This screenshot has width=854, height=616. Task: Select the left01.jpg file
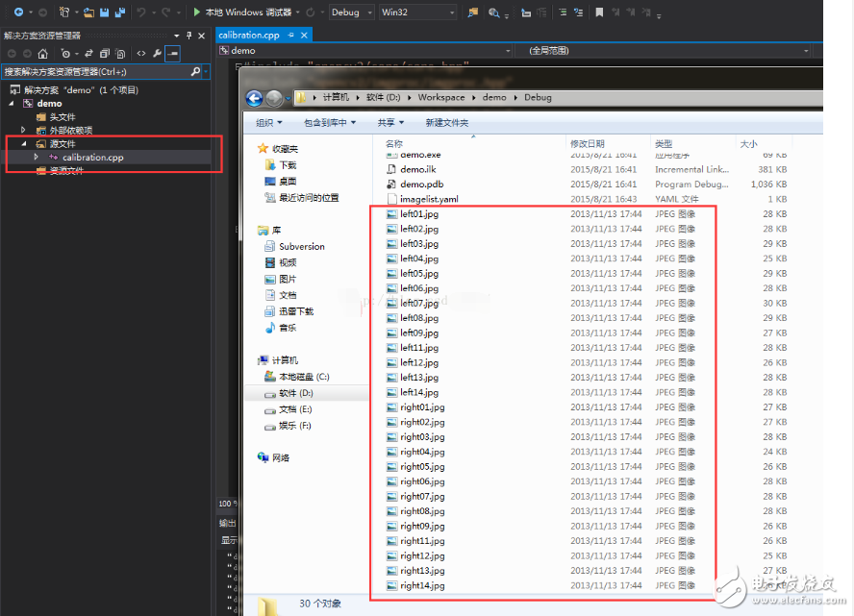point(419,214)
